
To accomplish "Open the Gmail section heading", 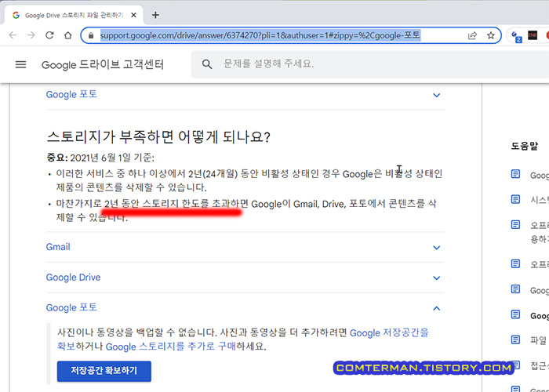I will 58,247.
